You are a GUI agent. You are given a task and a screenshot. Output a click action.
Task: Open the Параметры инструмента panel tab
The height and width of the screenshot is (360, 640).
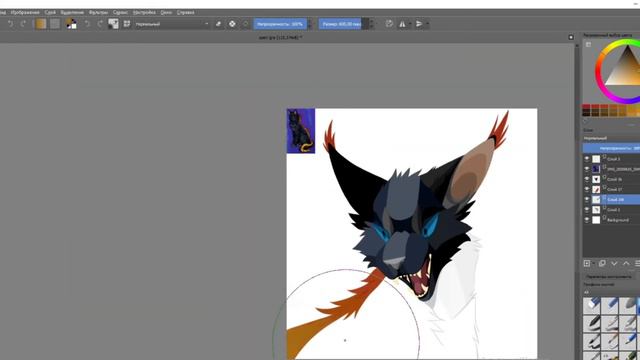click(608, 277)
